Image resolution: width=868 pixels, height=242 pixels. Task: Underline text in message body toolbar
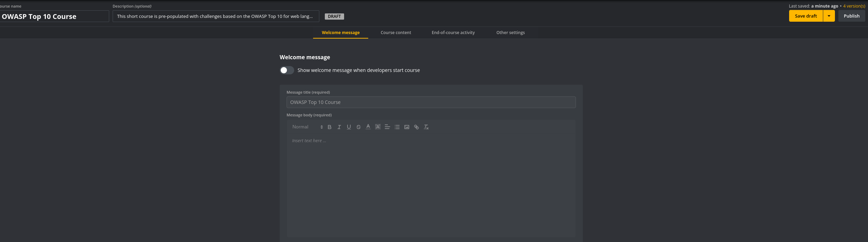(x=349, y=127)
